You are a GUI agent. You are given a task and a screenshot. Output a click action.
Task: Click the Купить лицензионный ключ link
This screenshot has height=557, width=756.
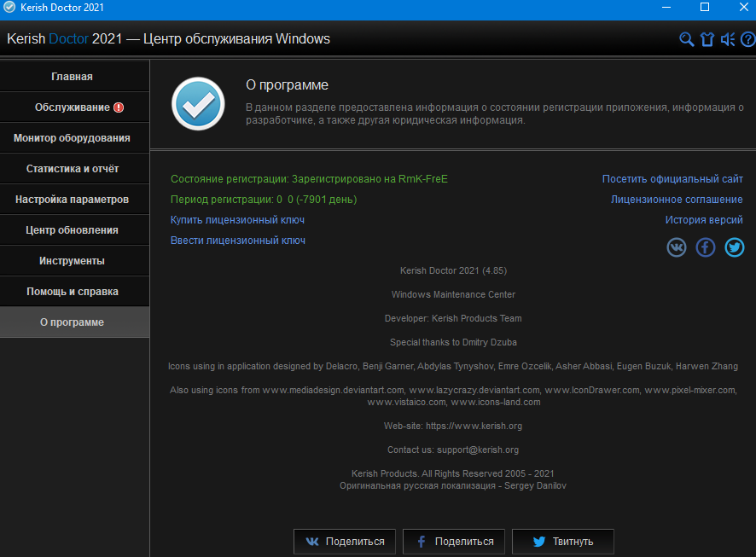coord(237,220)
